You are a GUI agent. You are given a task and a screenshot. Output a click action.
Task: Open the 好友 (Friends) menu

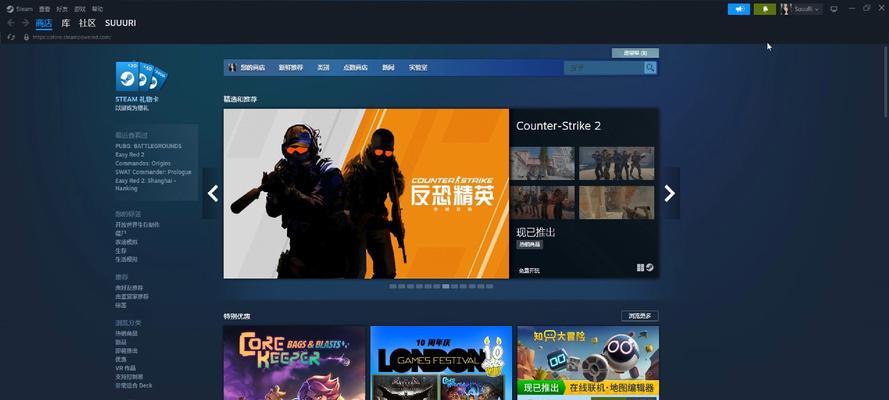tap(62, 9)
